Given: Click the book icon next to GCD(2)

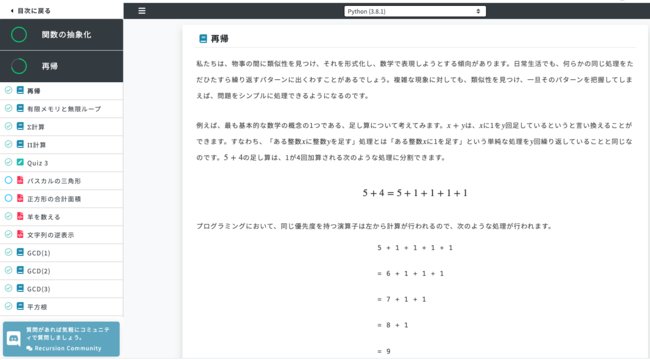Looking at the screenshot, I should tap(20, 270).
